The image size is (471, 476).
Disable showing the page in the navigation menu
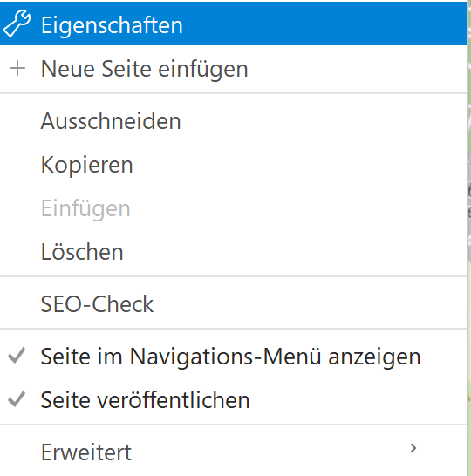pyautogui.click(x=233, y=356)
